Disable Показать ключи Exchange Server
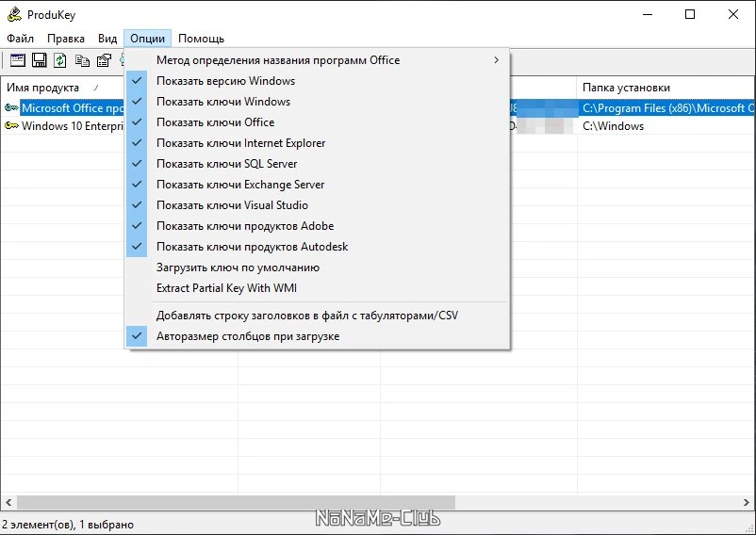 click(x=318, y=185)
